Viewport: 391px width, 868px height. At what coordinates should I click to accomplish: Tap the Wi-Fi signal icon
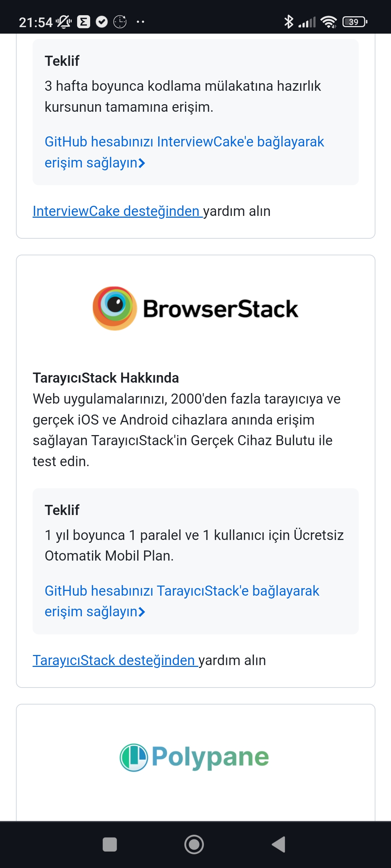(x=329, y=22)
